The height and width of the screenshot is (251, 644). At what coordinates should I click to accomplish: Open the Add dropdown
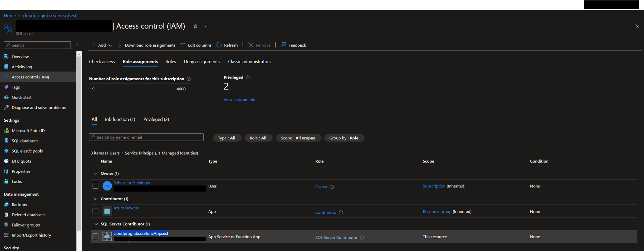[101, 45]
